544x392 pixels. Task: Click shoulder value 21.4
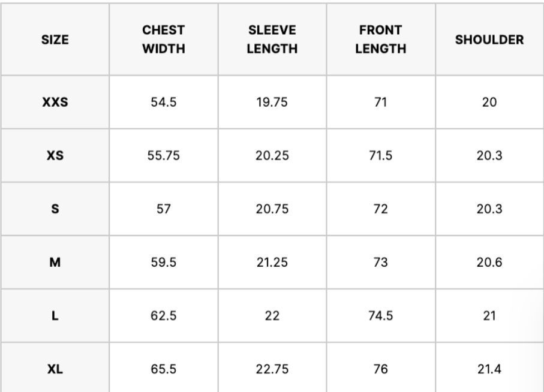click(x=489, y=370)
